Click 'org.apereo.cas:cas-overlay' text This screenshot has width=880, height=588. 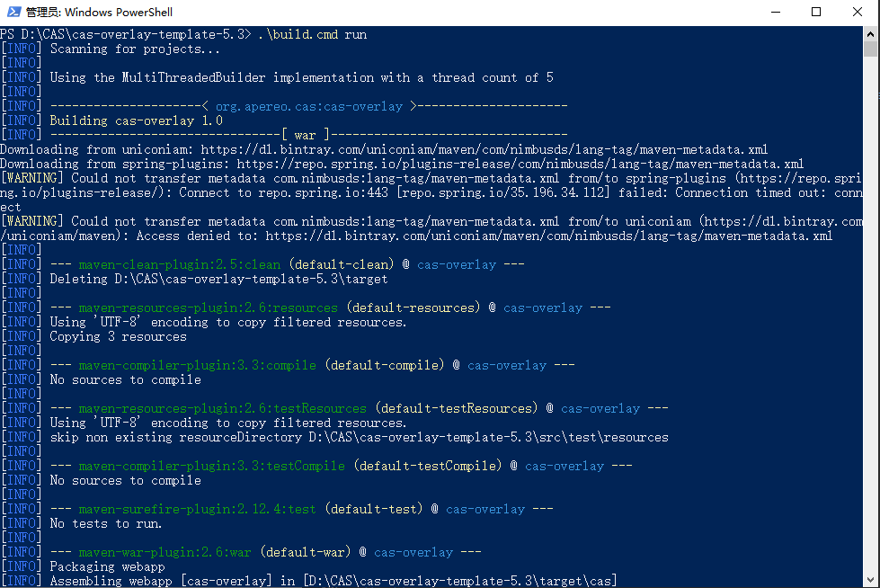click(x=309, y=106)
